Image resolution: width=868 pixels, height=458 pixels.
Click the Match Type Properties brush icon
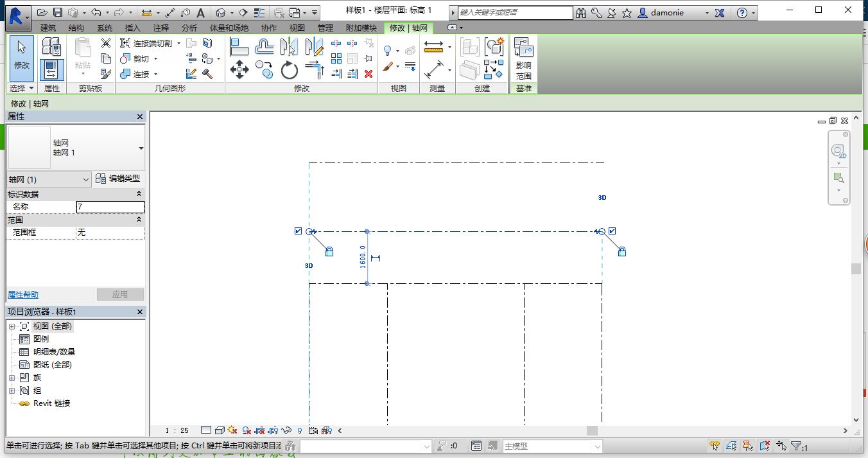[x=106, y=74]
